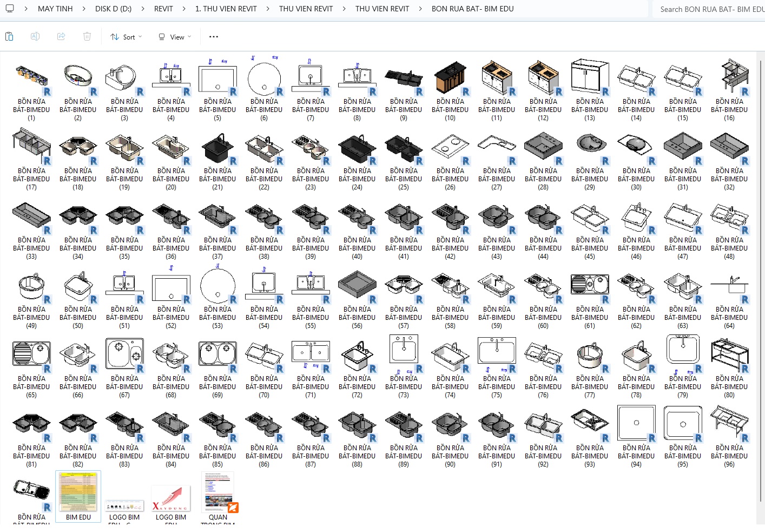Click the REVIT breadcrumb segment
Image resolution: width=765 pixels, height=532 pixels.
163,9
